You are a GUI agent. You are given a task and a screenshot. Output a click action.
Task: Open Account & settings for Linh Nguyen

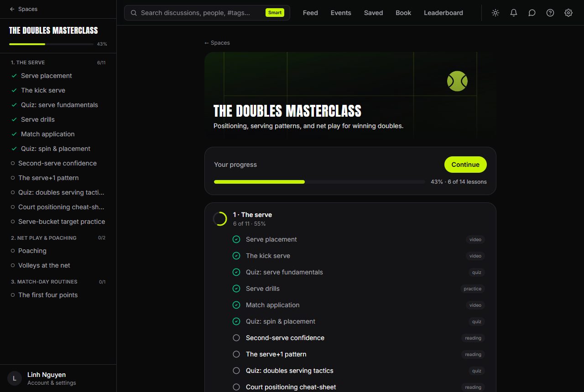tap(58, 378)
